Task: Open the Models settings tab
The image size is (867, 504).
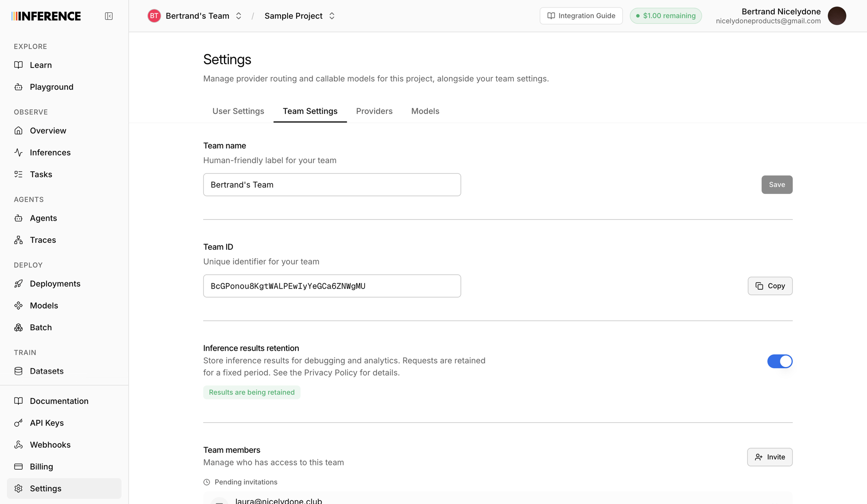Action: [425, 111]
